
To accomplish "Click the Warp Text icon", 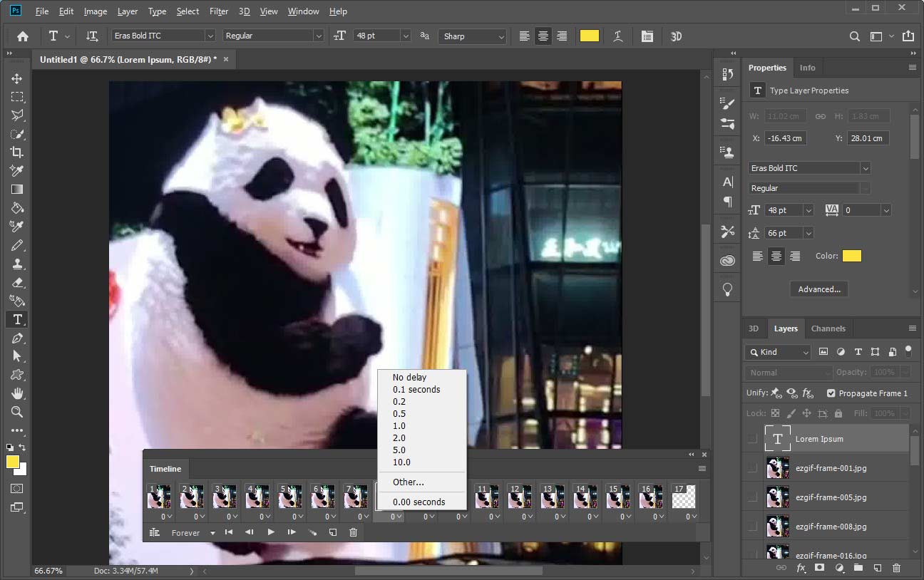I will [x=618, y=36].
